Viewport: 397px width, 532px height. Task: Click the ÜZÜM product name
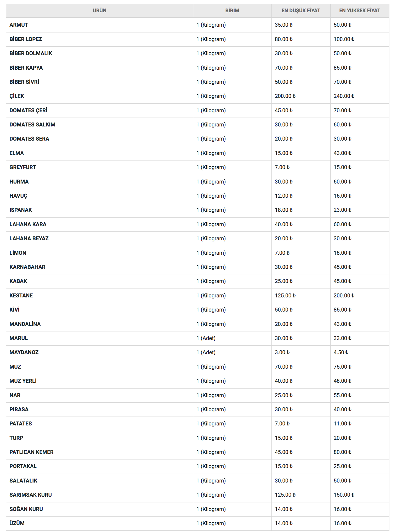coord(17,523)
